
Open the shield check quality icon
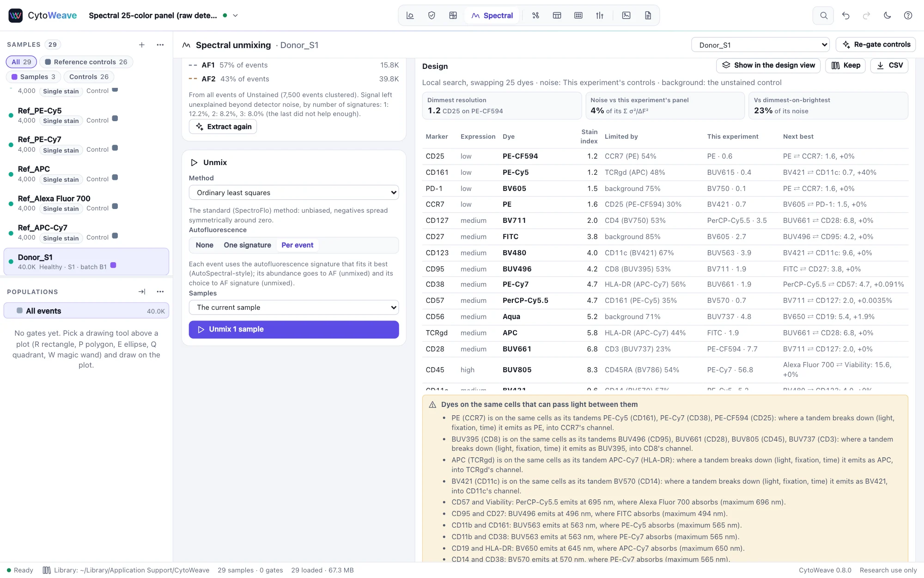432,15
